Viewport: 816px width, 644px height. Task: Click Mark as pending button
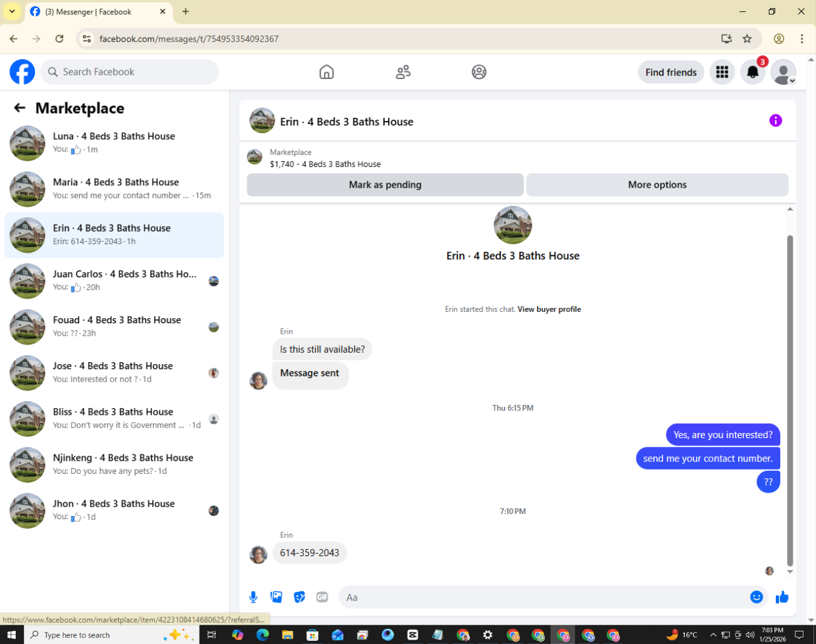tap(385, 185)
